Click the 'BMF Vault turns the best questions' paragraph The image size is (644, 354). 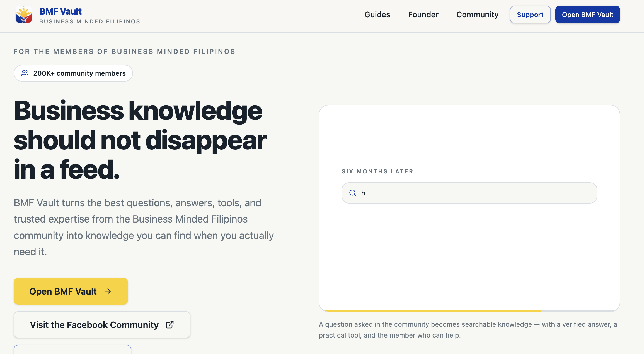coord(144,227)
